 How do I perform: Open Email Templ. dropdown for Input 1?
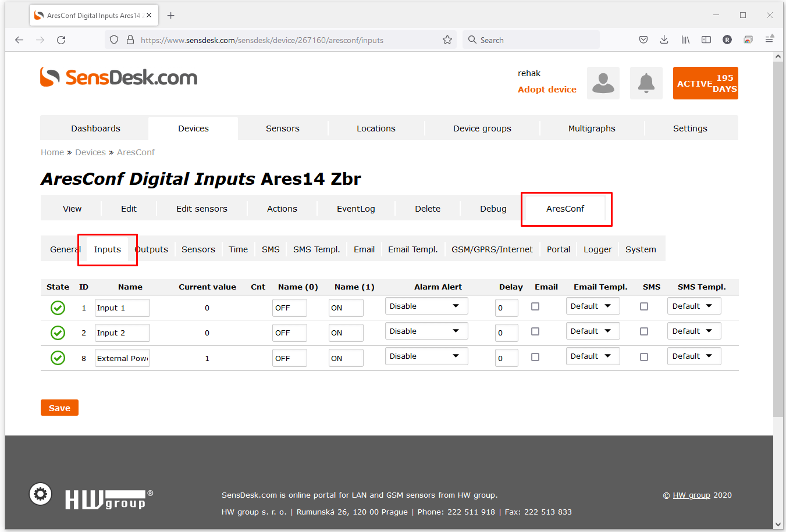593,306
